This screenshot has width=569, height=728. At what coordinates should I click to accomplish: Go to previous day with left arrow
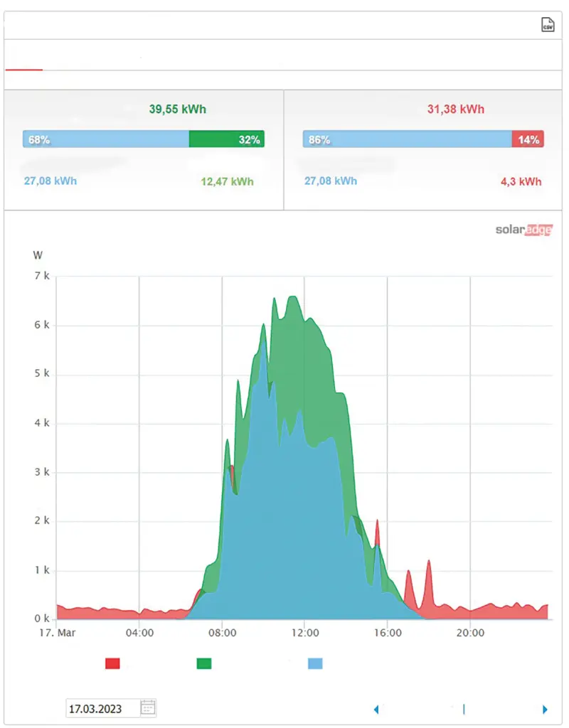pos(376,709)
